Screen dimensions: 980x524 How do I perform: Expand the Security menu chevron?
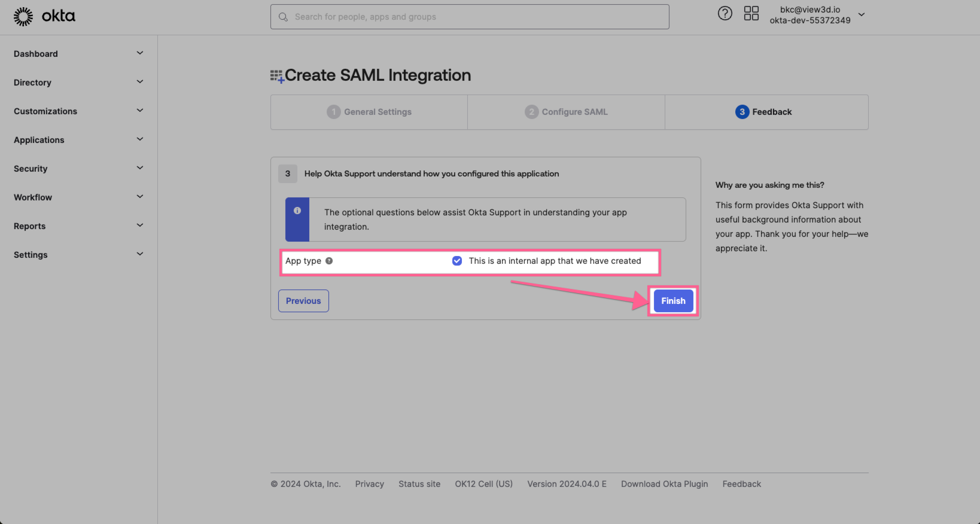140,168
